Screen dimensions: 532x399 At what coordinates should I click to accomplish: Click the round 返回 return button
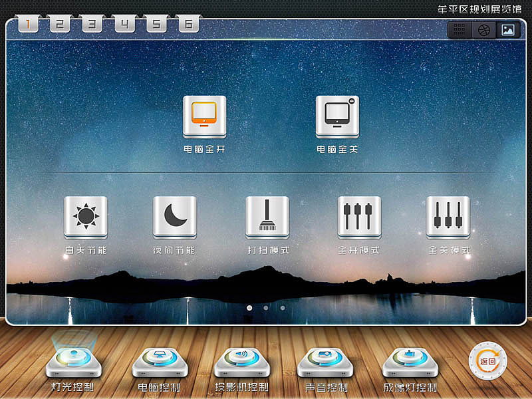tap(488, 361)
